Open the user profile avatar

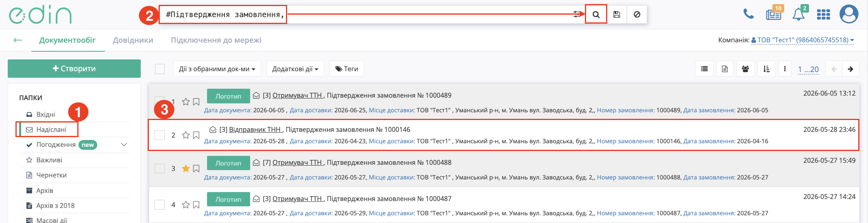[x=849, y=14]
